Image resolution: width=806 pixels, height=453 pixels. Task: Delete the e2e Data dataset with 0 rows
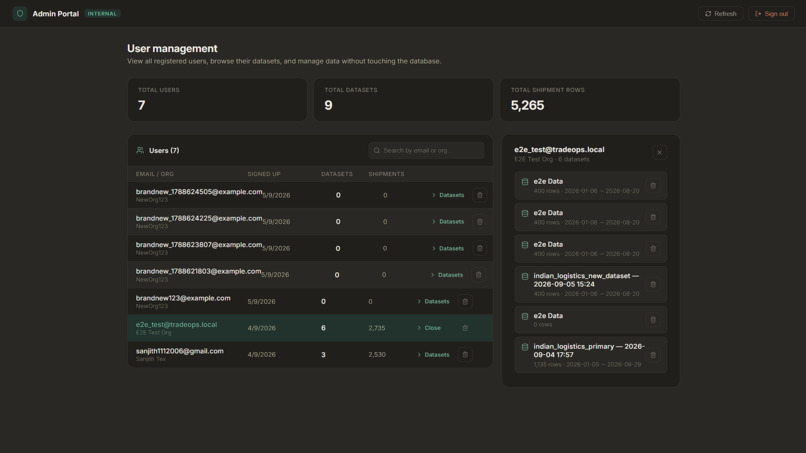[653, 320]
